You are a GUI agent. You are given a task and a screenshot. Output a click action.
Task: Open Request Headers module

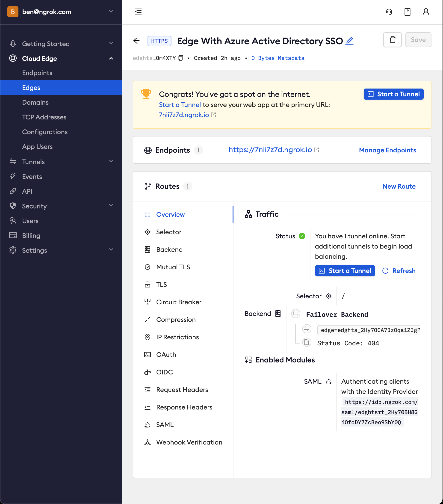point(183,389)
